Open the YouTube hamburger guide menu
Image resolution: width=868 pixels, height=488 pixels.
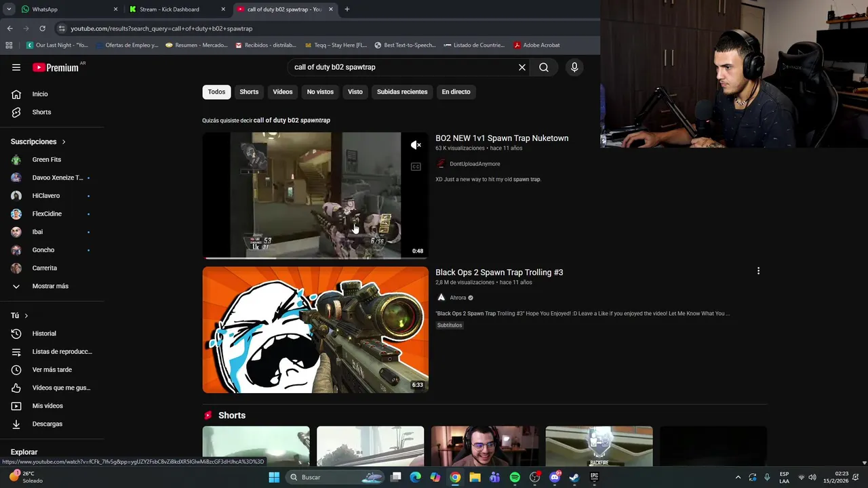coord(16,67)
